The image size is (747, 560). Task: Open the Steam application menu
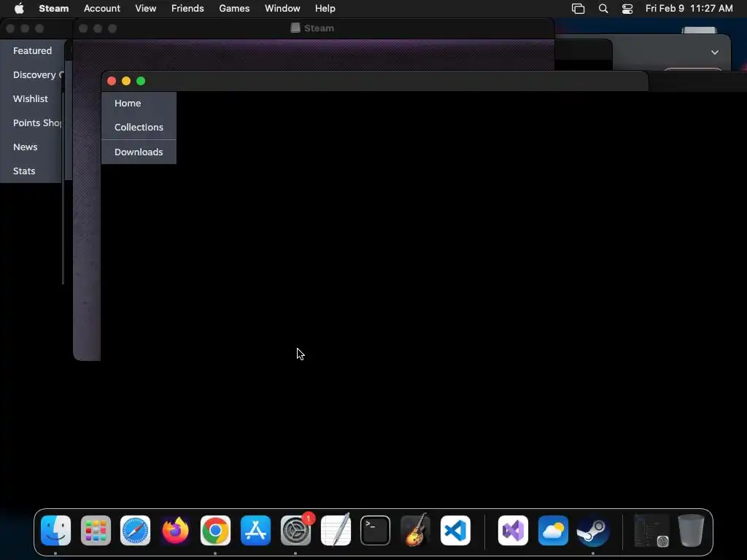(54, 8)
